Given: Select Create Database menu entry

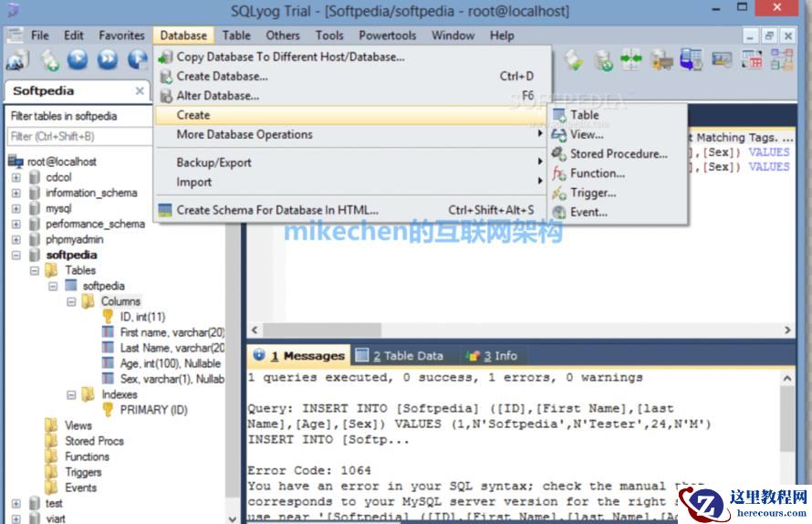Looking at the screenshot, I should (x=352, y=76).
